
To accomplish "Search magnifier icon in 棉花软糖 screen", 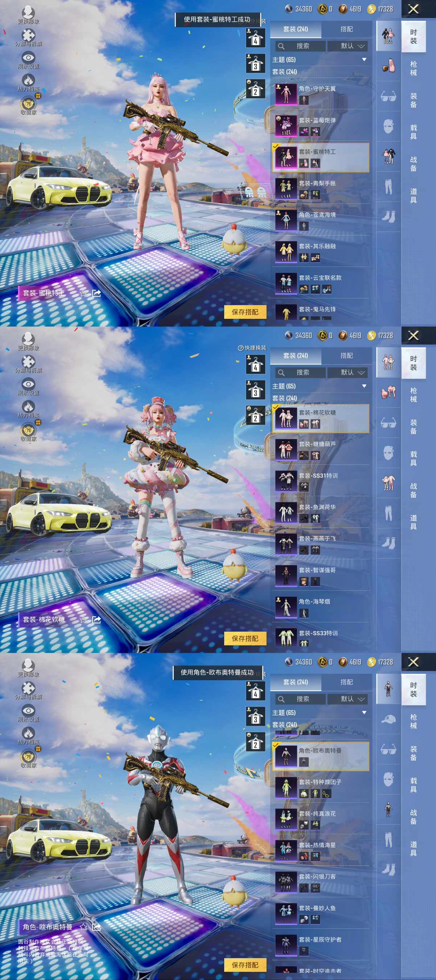I will pos(281,372).
